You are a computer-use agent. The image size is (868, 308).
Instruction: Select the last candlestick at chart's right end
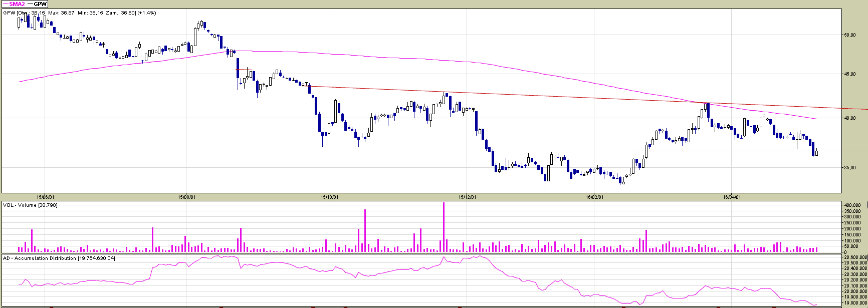pyautogui.click(x=816, y=152)
